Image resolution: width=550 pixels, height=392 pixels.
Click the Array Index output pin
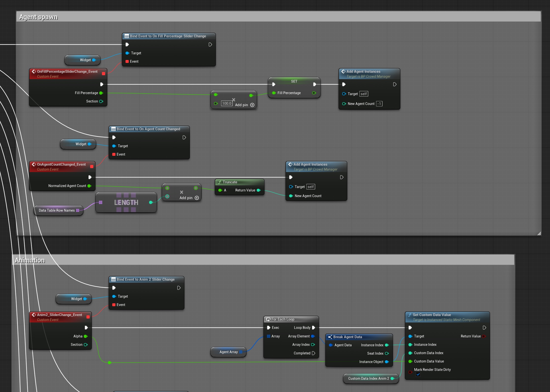click(x=313, y=345)
